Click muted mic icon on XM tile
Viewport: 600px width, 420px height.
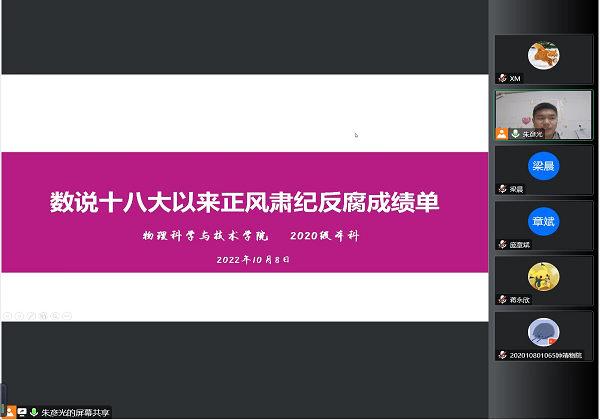[x=503, y=78]
